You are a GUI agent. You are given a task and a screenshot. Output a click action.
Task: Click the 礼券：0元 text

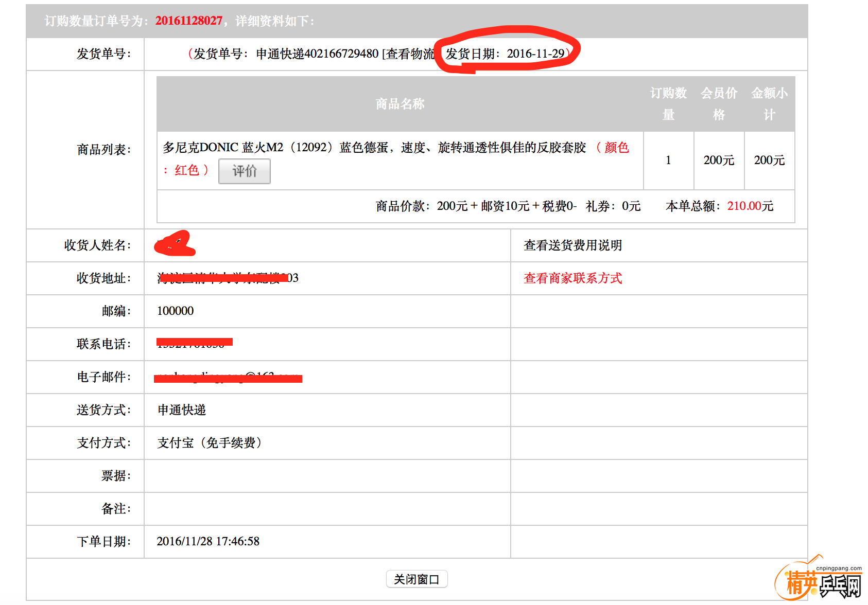[x=613, y=206]
